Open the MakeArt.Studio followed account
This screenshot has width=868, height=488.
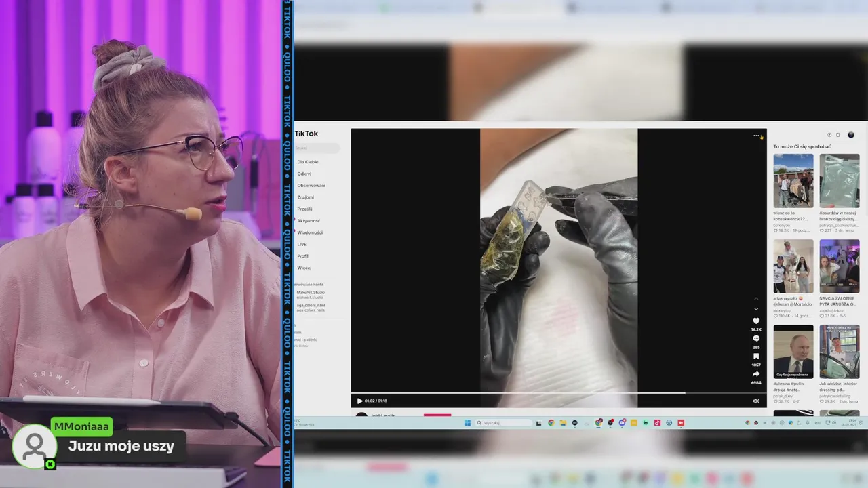point(311,295)
